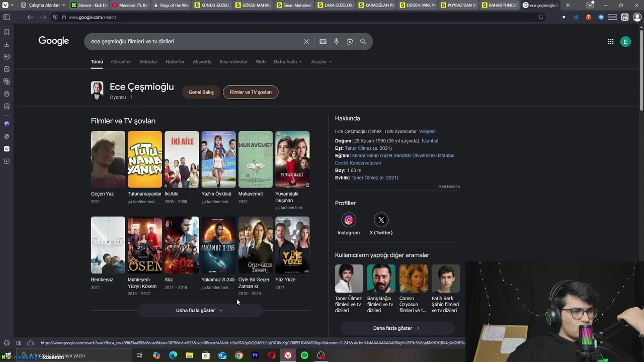The image size is (644, 362).
Task: Start a voice search with the microphone
Action: pyautogui.click(x=337, y=42)
